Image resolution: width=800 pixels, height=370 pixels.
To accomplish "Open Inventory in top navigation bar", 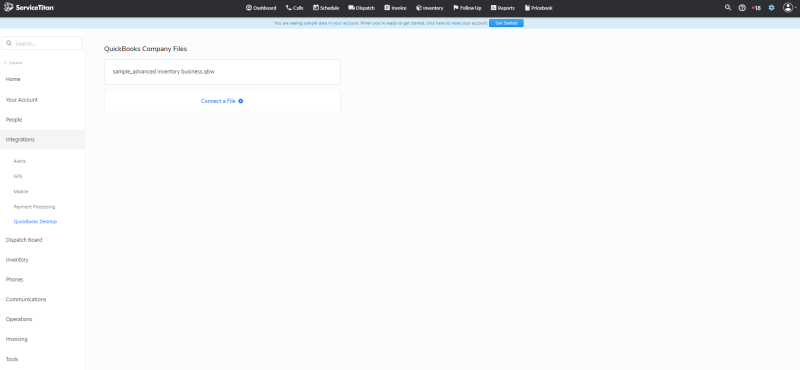I will pyautogui.click(x=430, y=8).
